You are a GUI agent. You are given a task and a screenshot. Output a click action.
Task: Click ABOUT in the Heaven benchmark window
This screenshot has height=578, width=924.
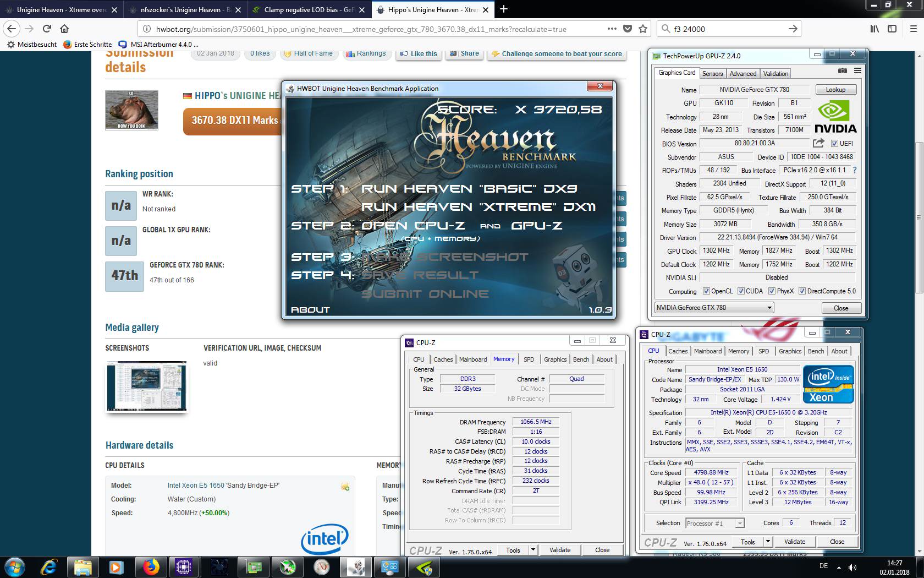[x=310, y=310]
